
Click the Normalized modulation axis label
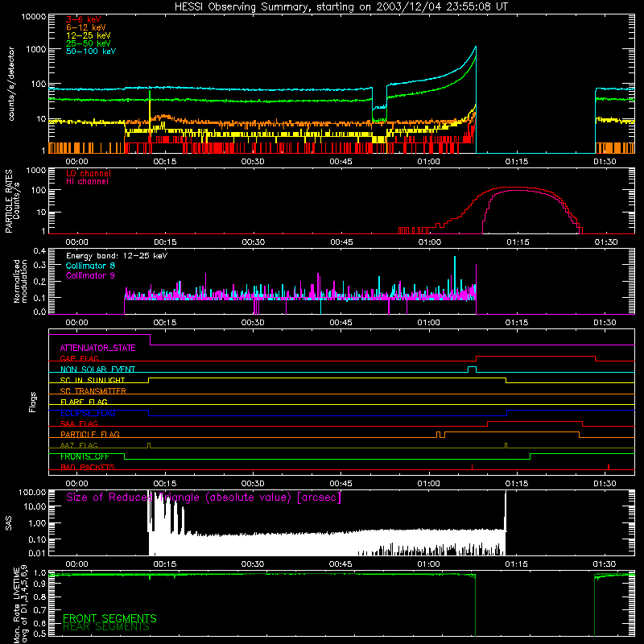point(20,281)
